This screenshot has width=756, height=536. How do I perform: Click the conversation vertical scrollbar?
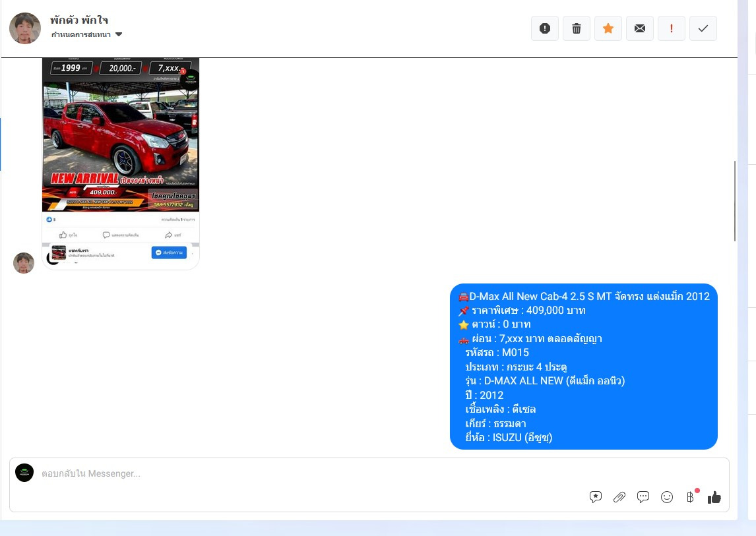[735, 201]
